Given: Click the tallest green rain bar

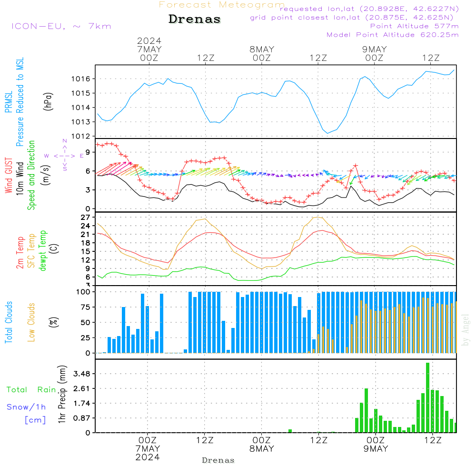Looking at the screenshot, I should point(428,397).
